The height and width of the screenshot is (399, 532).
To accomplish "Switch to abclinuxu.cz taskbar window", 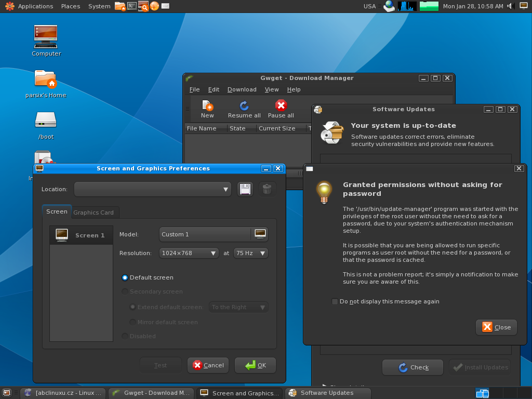I will tap(64, 393).
